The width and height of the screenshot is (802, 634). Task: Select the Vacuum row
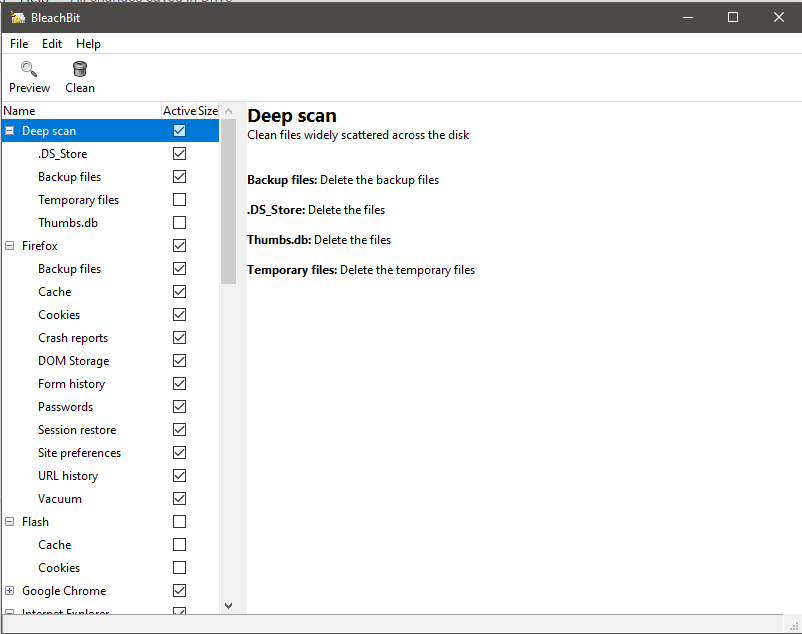click(110, 499)
